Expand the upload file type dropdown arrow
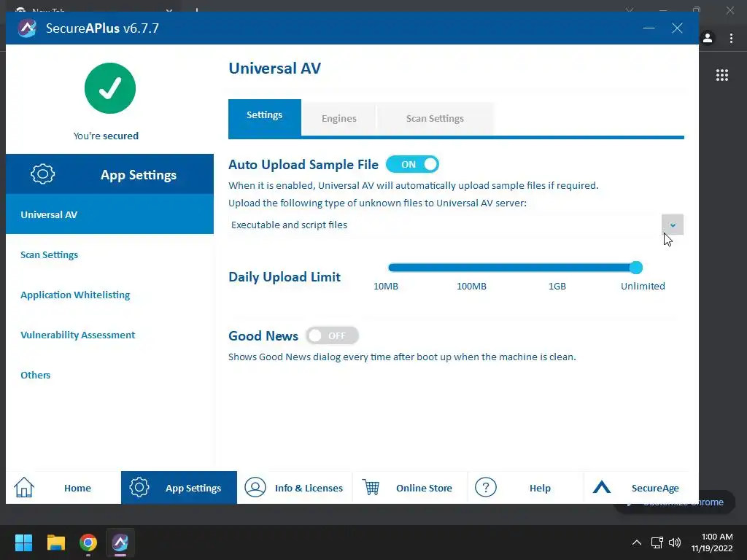Viewport: 747px width, 560px height. (x=672, y=225)
